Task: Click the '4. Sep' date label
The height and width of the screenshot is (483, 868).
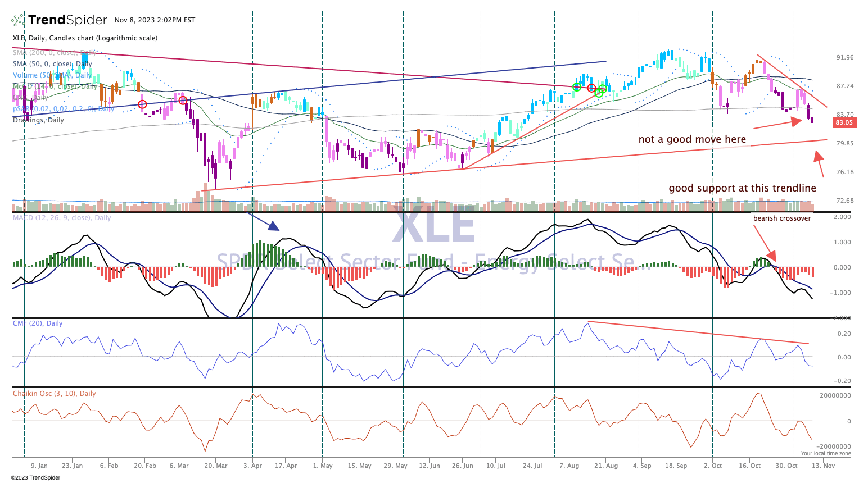Action: click(x=642, y=466)
